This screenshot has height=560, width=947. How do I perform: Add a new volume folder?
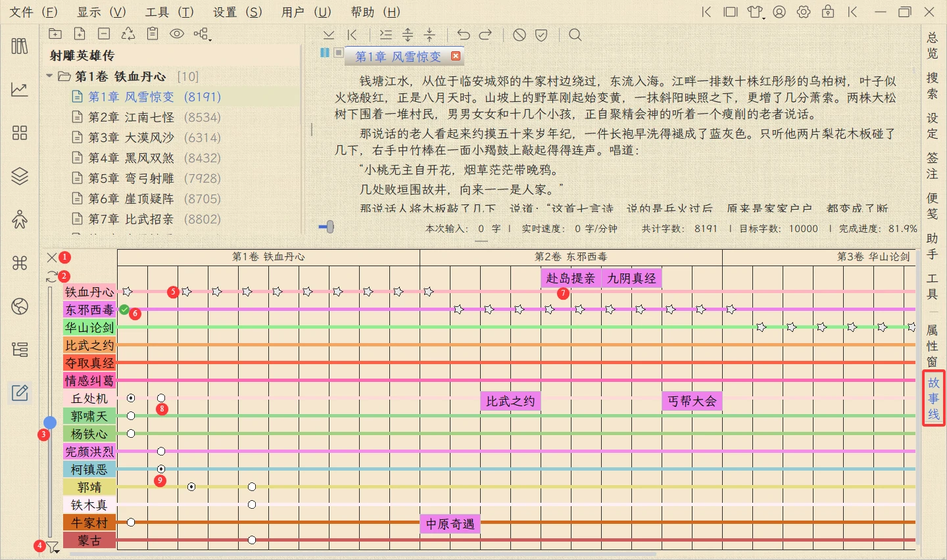pos(55,34)
